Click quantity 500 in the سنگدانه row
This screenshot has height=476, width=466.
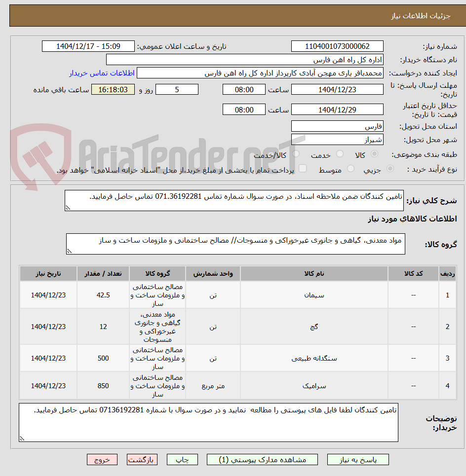pyautogui.click(x=103, y=358)
